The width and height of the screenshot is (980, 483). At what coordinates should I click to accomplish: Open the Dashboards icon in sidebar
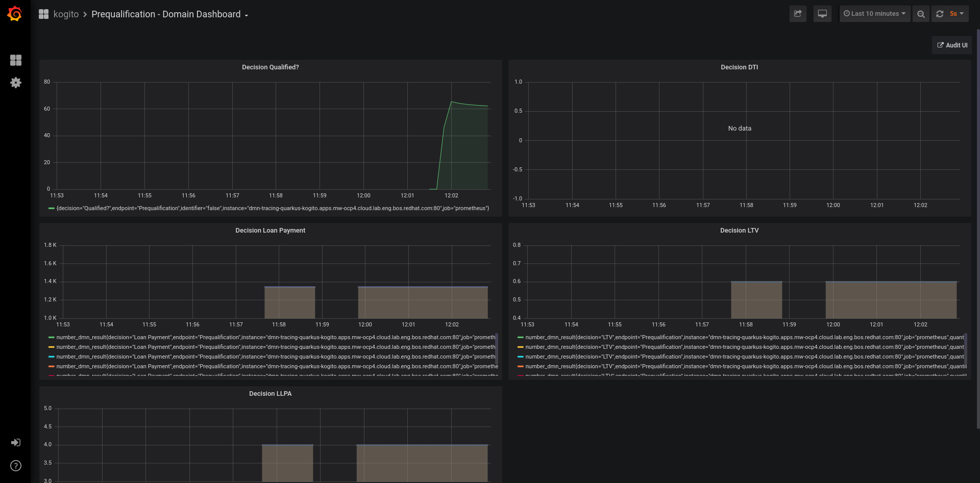pyautogui.click(x=16, y=60)
